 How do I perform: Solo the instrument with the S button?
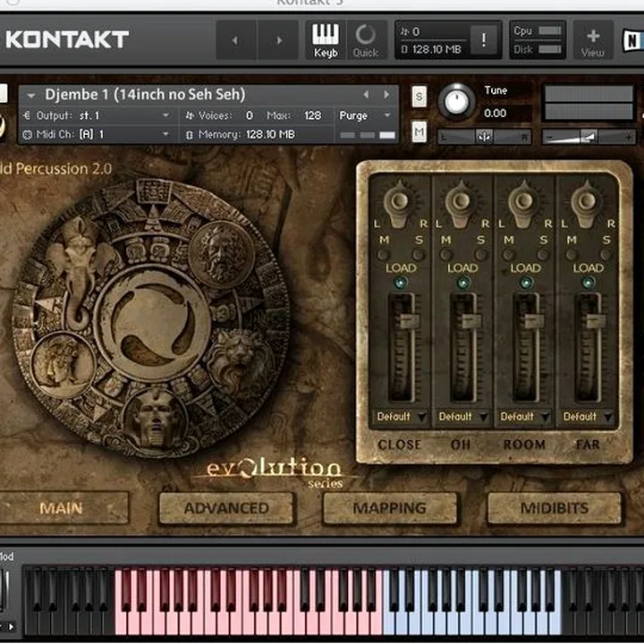pyautogui.click(x=419, y=97)
